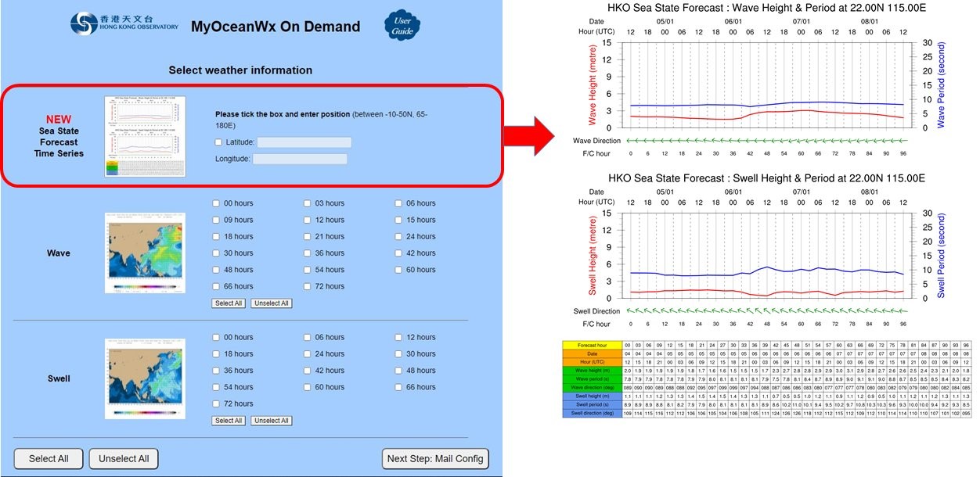Screen dimensions: 980x477
Task: Tick Wave 66 hours checkbox
Action: pyautogui.click(x=217, y=286)
